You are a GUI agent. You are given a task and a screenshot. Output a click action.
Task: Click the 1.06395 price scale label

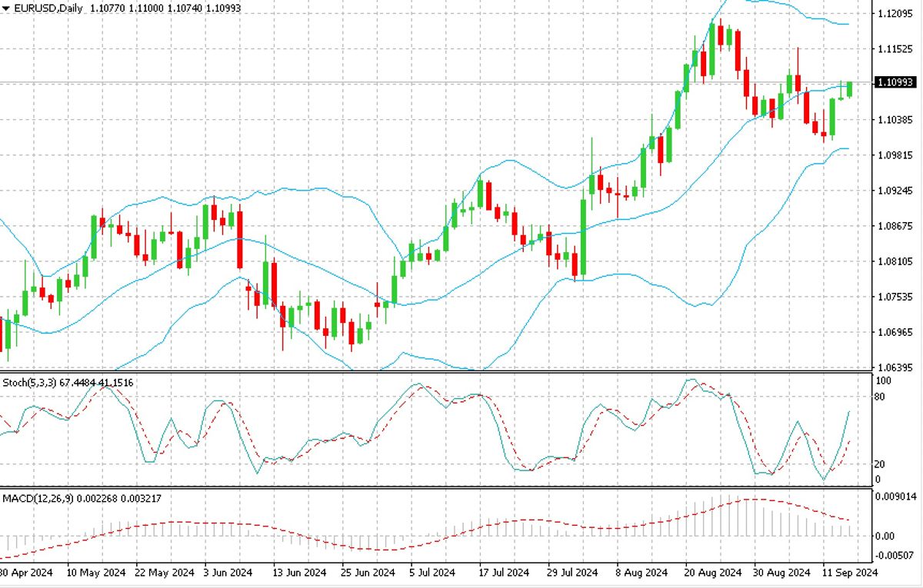coord(896,367)
